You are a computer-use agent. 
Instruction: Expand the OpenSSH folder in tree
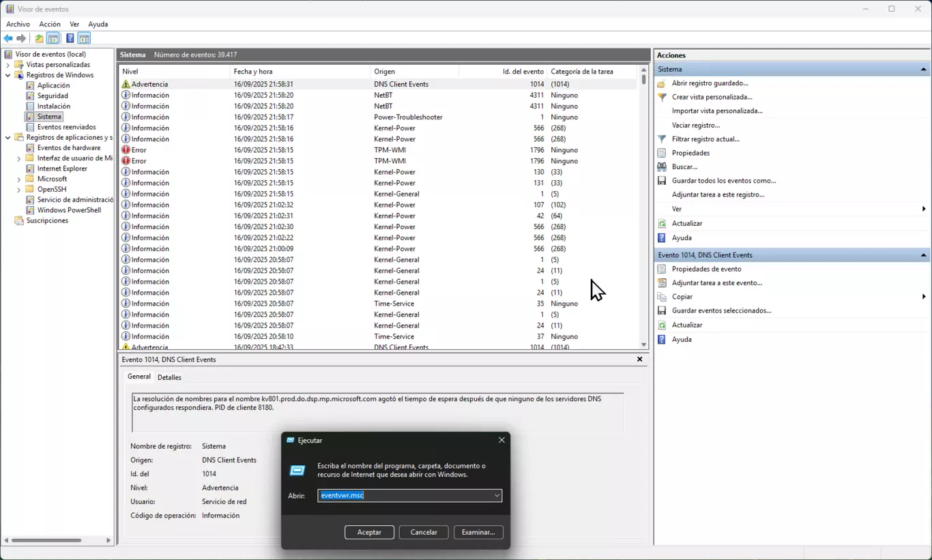click(19, 190)
